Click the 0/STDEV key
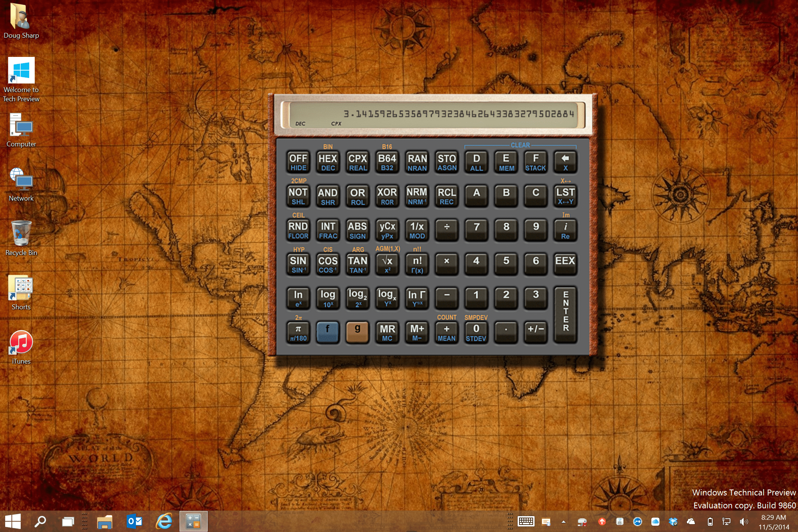 [x=477, y=332]
